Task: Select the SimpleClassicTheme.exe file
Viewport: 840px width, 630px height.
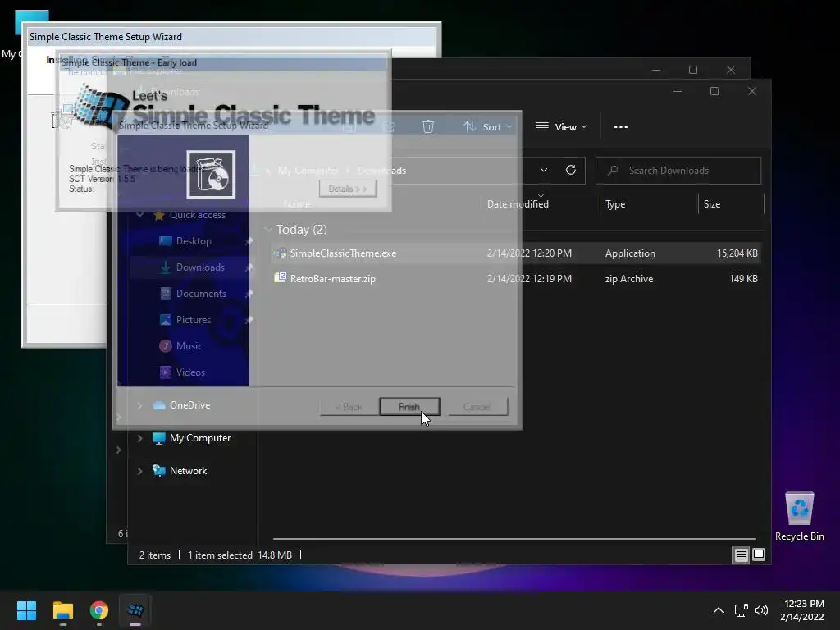Action: pos(516,253)
